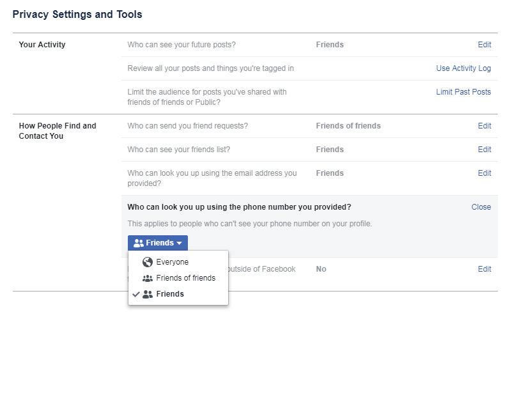This screenshot has height=420, width=510.
Task: Edit who can send you friend requests
Action: point(484,126)
